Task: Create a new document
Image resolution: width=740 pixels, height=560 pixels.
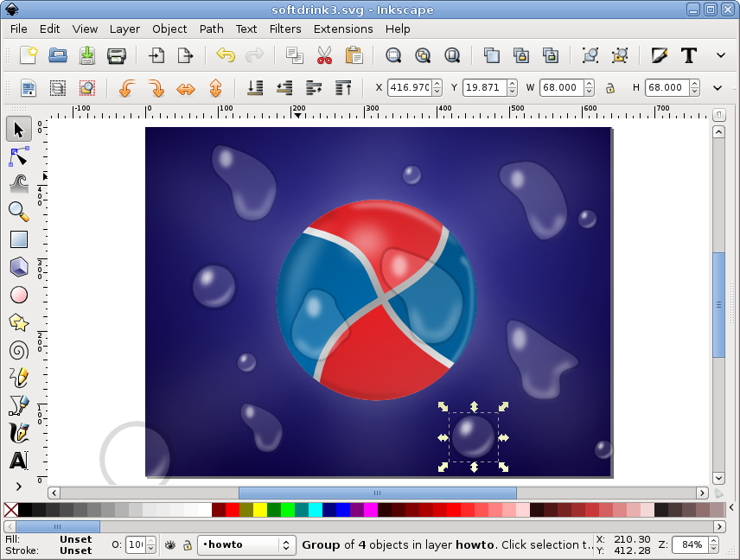Action: click(x=29, y=55)
